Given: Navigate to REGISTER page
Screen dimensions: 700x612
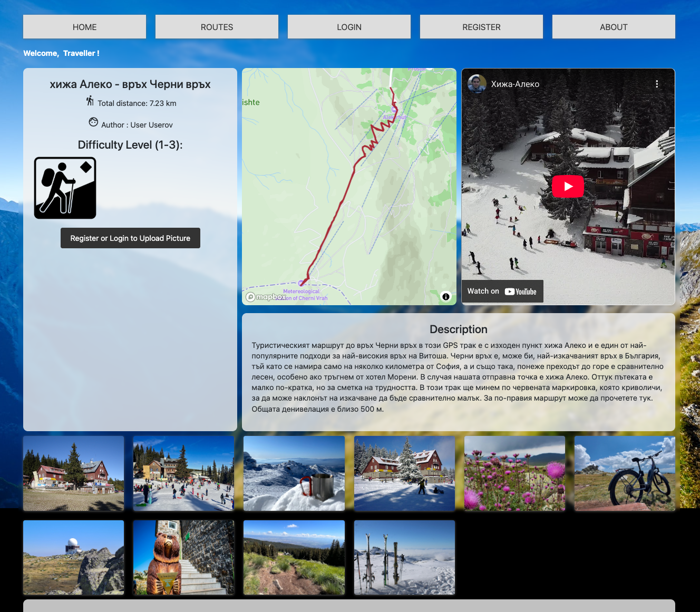Looking at the screenshot, I should [481, 27].
